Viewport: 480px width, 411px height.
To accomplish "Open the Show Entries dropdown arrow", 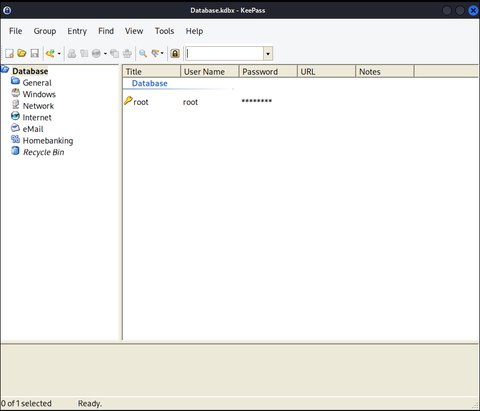I will 162,53.
